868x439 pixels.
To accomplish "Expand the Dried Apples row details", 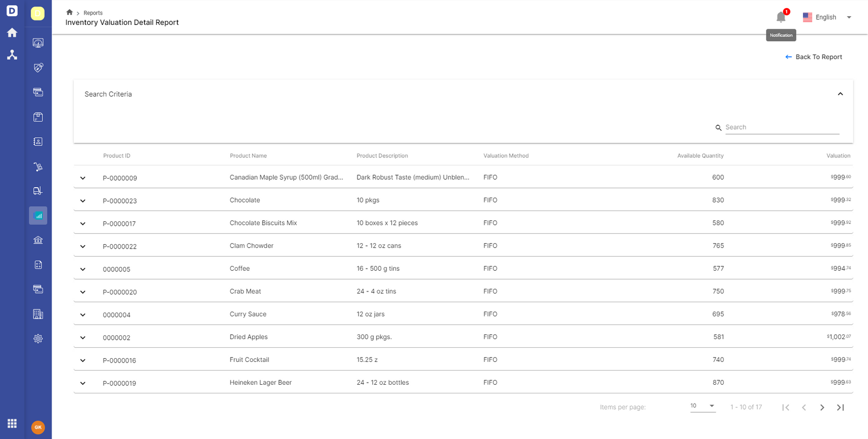I will coord(83,338).
